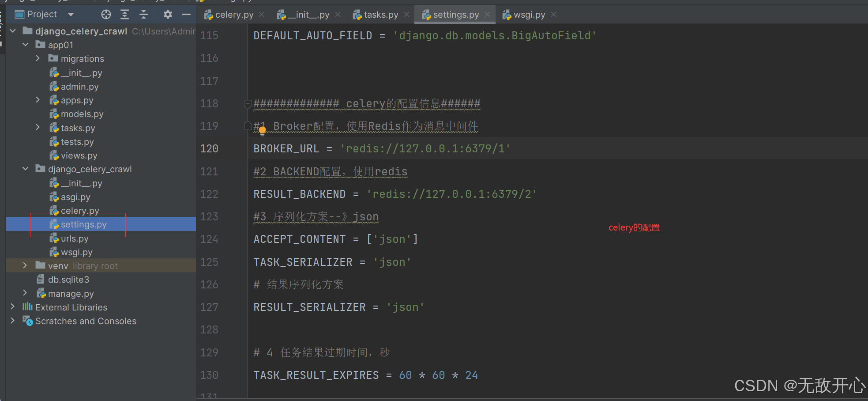This screenshot has height=401, width=868.
Task: Expand the migrations folder
Action: coord(38,58)
